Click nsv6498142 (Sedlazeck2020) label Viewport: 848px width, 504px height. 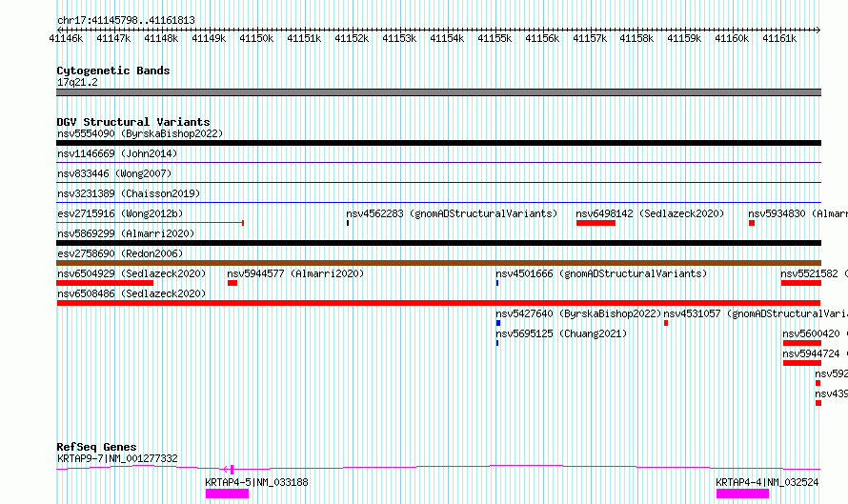[650, 213]
